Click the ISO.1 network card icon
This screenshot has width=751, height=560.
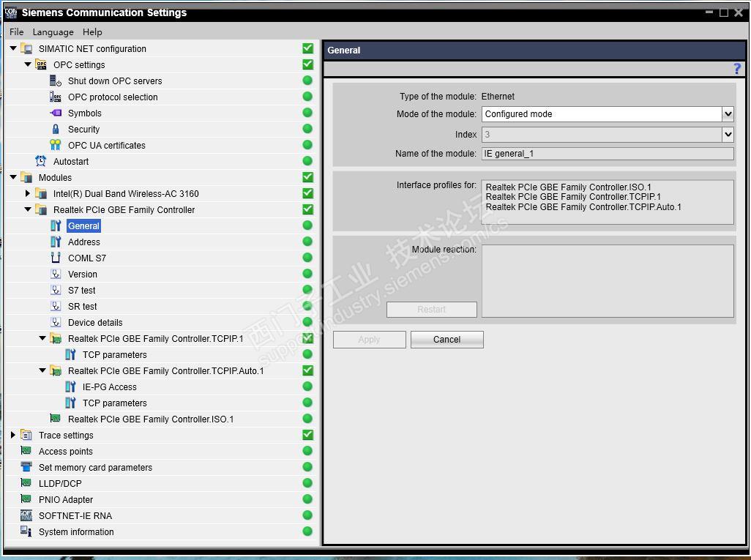[x=56, y=419]
